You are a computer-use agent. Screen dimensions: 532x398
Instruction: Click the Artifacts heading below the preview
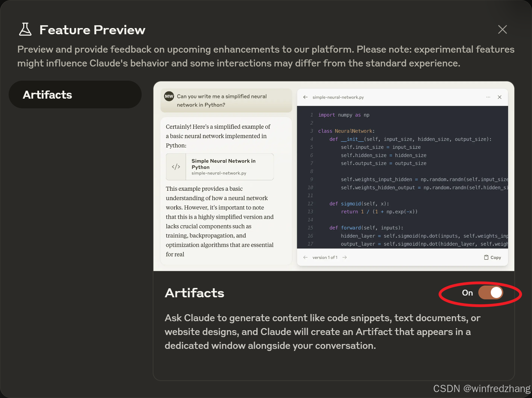(194, 293)
